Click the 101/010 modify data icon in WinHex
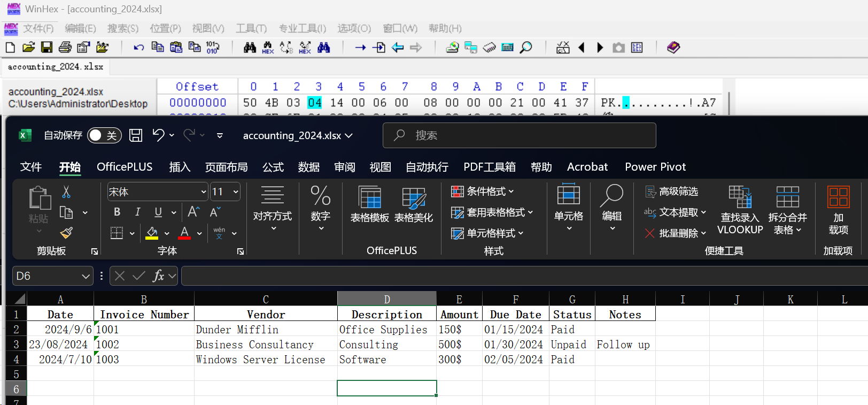This screenshot has width=868, height=405. click(213, 48)
